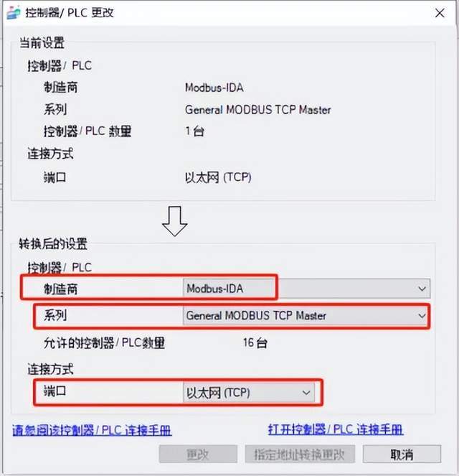Open the 制造商 Modbus-IDA combo box
459x476 pixels.
[x=306, y=289]
